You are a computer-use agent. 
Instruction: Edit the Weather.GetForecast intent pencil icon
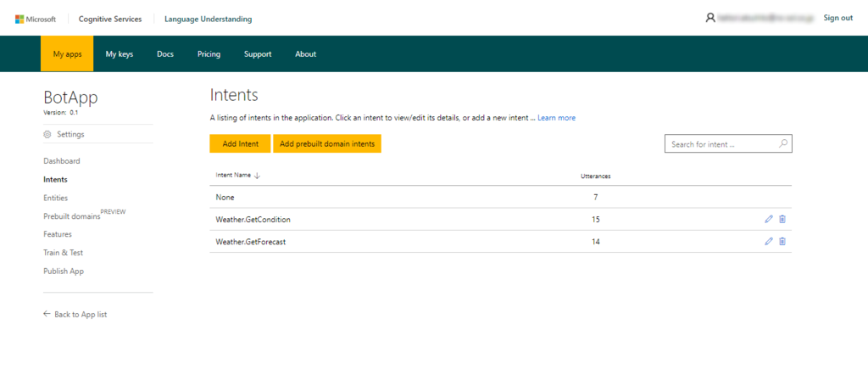(768, 241)
